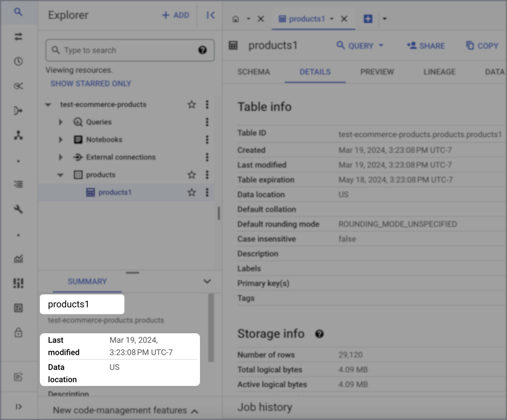The width and height of the screenshot is (507, 420).
Task: Click the SHOW STARRED ONLY link
Action: tap(90, 83)
